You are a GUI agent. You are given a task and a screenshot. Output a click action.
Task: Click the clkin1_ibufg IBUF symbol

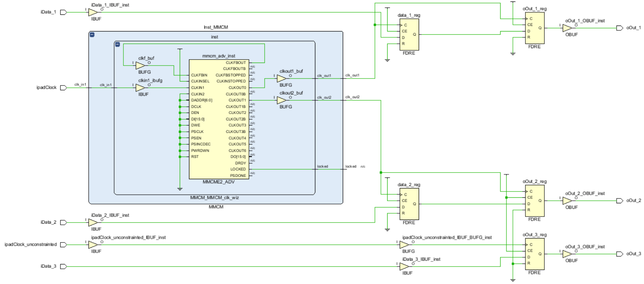140,88
